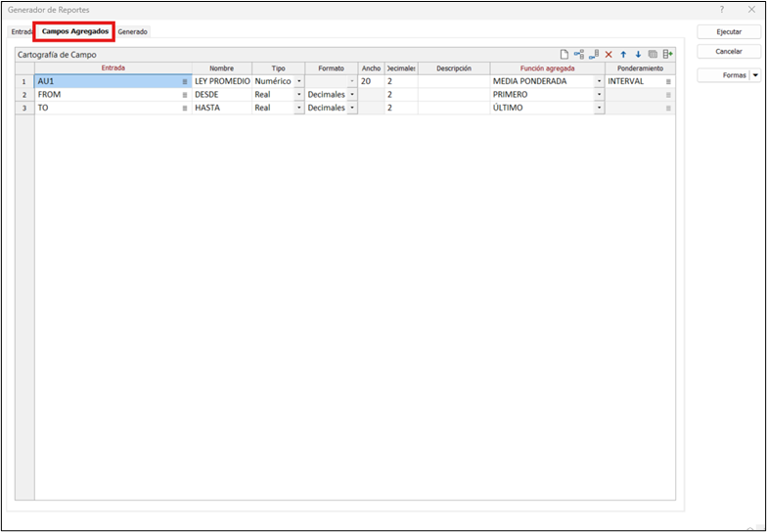The image size is (767, 532).
Task: Open the Formas dropdown arrow
Action: [x=754, y=75]
